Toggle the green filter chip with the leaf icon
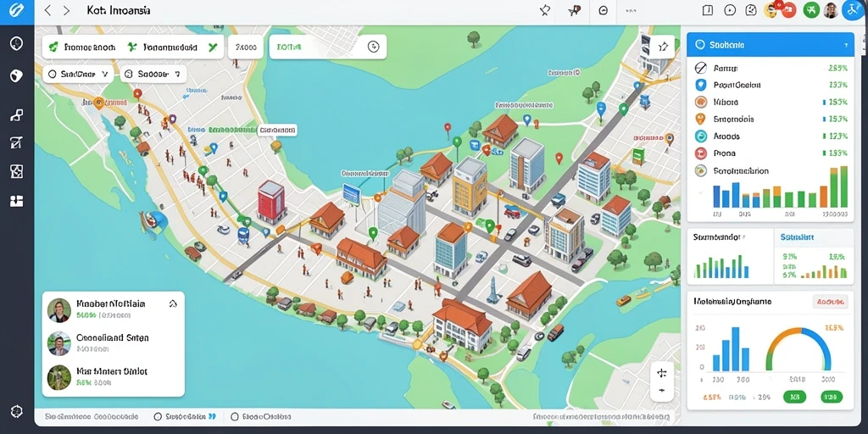868x434 pixels. [82, 47]
